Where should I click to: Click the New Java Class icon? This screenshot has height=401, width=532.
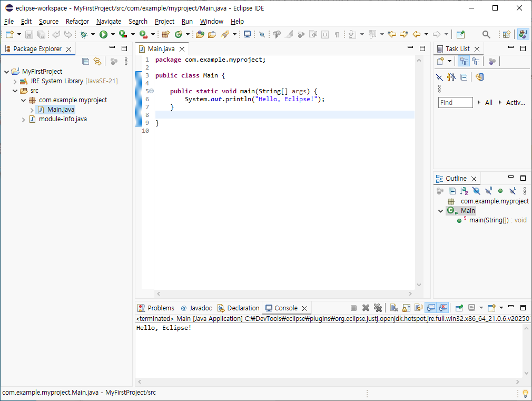click(179, 34)
